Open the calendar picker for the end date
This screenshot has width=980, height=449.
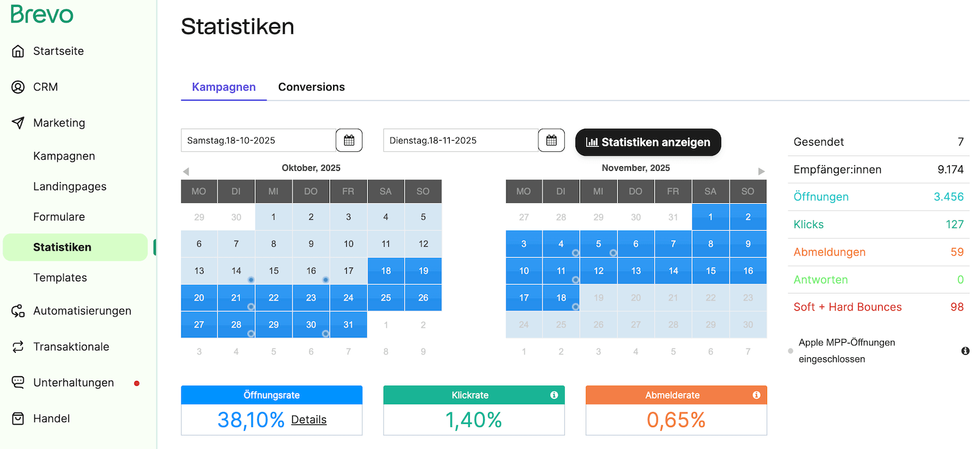pyautogui.click(x=552, y=140)
